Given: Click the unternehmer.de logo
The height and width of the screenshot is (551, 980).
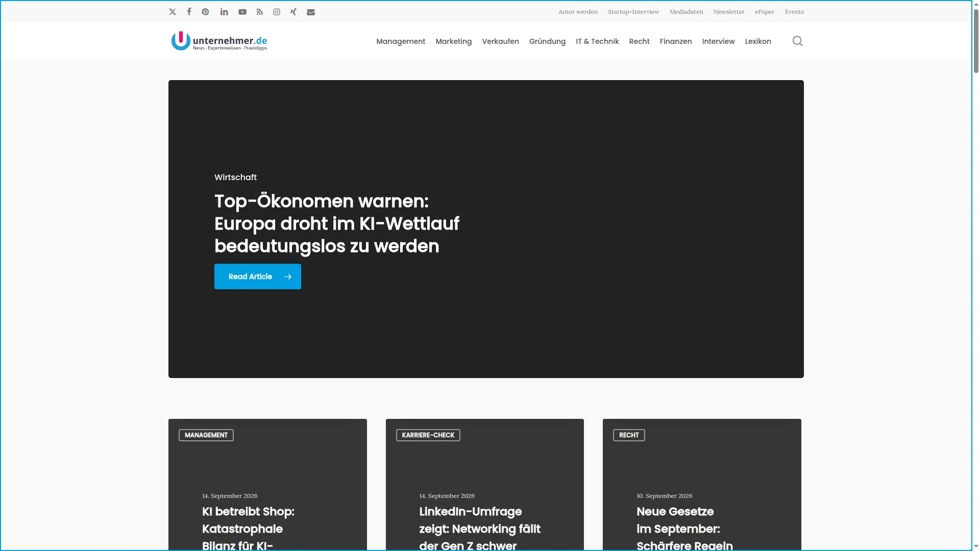Looking at the screenshot, I should coord(219,41).
